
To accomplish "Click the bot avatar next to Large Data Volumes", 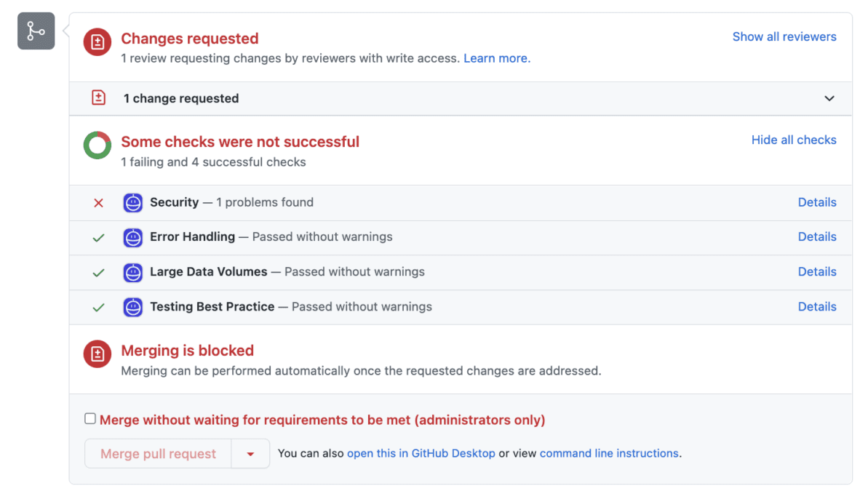I will [133, 273].
